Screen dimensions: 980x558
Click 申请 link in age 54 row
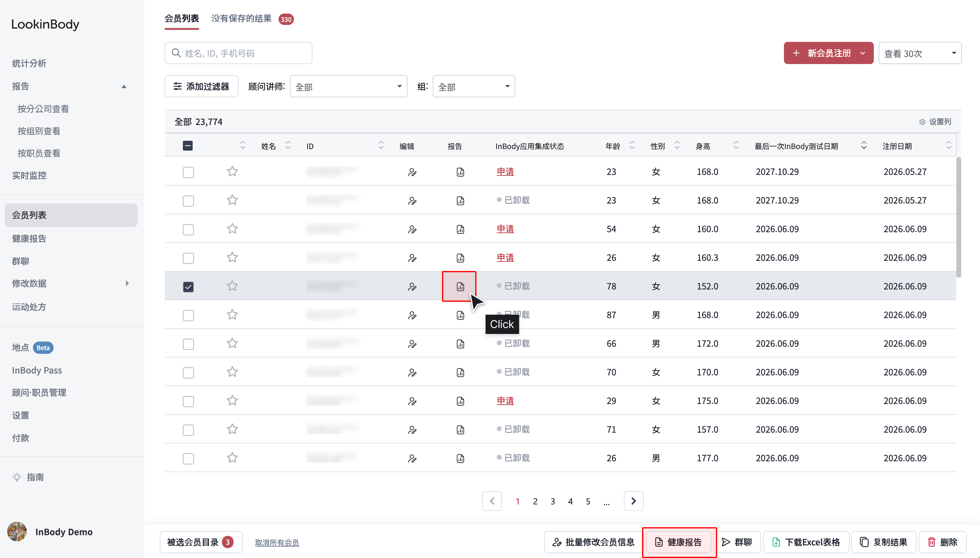point(505,229)
